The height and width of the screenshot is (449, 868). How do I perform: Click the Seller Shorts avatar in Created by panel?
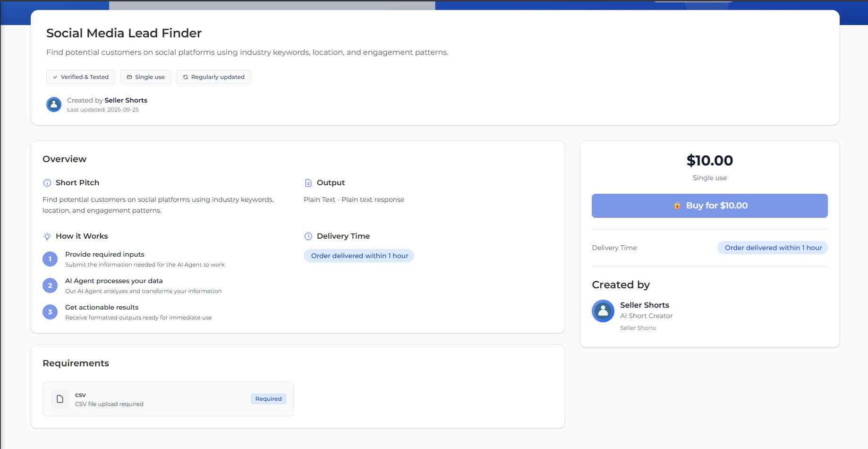[x=603, y=311]
